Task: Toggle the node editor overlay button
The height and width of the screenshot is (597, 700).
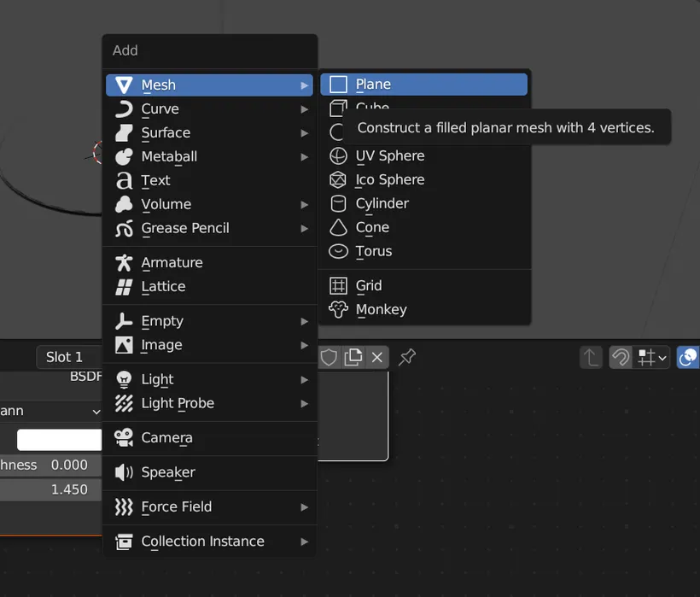Action: coord(688,358)
